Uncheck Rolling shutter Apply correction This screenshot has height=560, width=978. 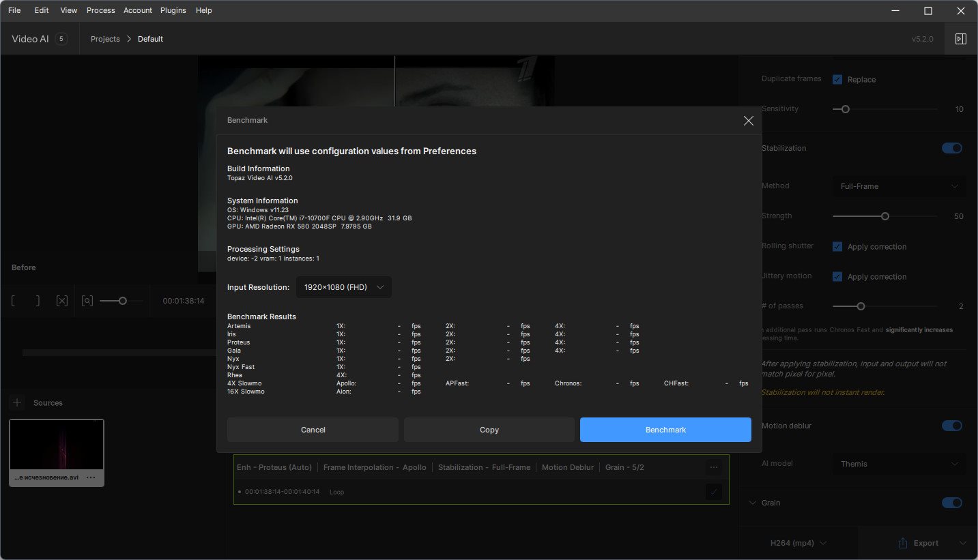(837, 246)
